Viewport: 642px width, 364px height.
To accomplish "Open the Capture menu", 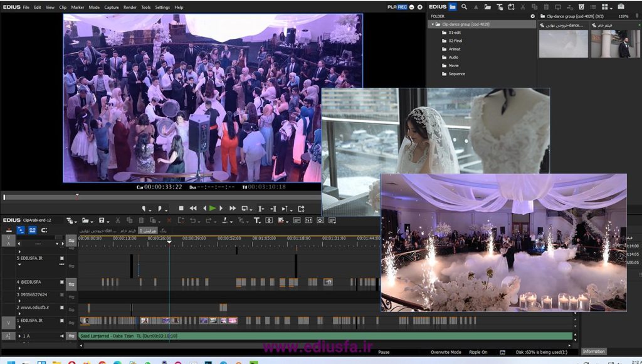I will click(112, 8).
